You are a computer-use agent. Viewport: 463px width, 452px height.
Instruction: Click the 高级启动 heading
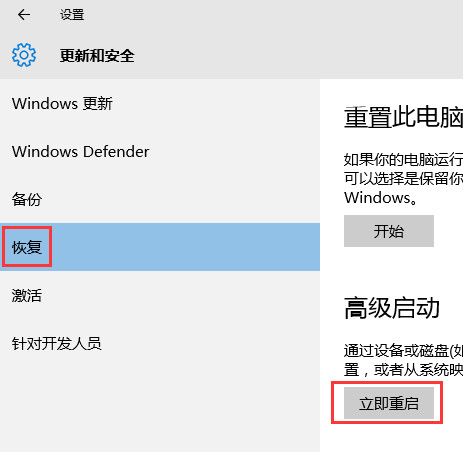[x=392, y=308]
